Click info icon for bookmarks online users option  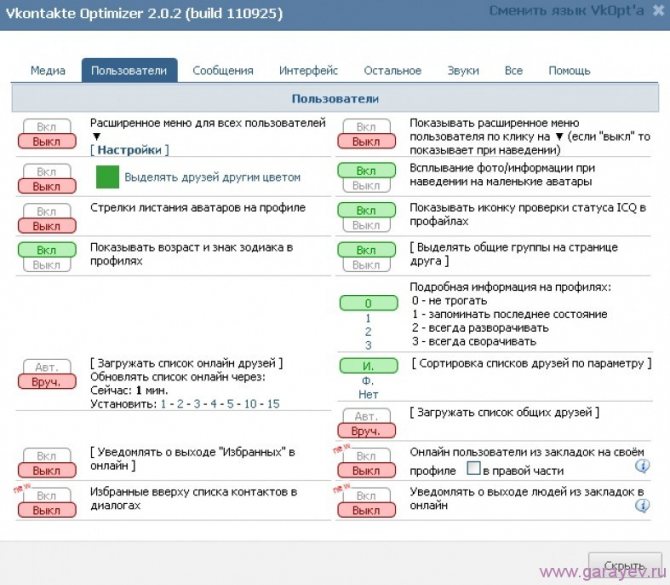[x=642, y=465]
